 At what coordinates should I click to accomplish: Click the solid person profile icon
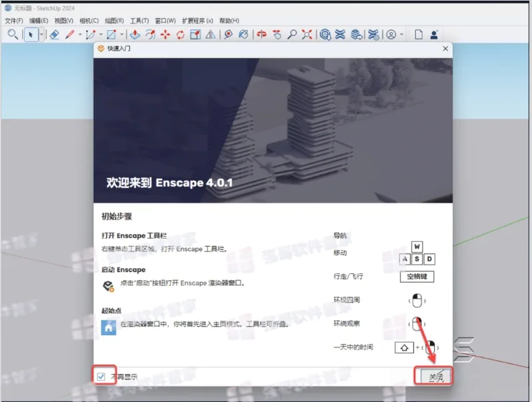(x=434, y=35)
